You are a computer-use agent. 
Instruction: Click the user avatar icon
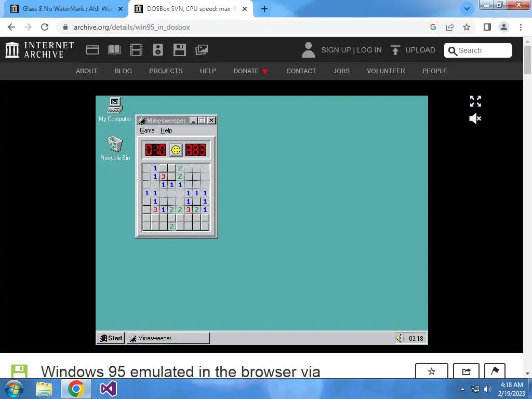point(308,50)
